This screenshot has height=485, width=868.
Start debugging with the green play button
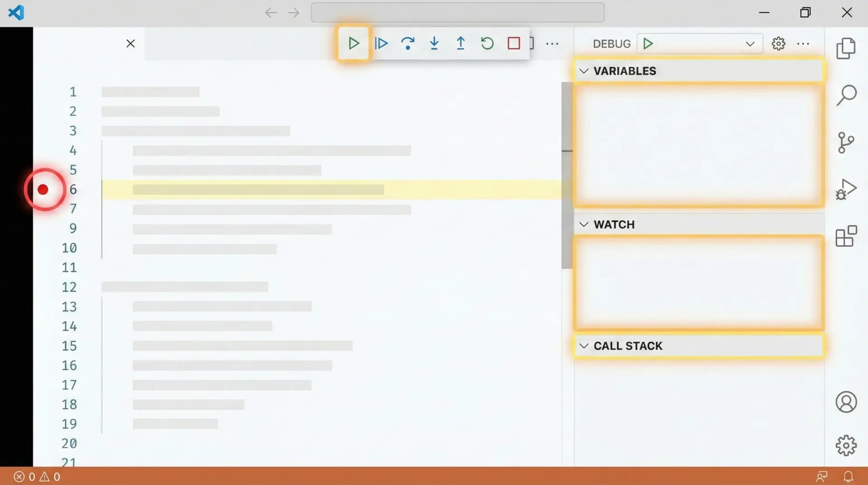point(648,44)
